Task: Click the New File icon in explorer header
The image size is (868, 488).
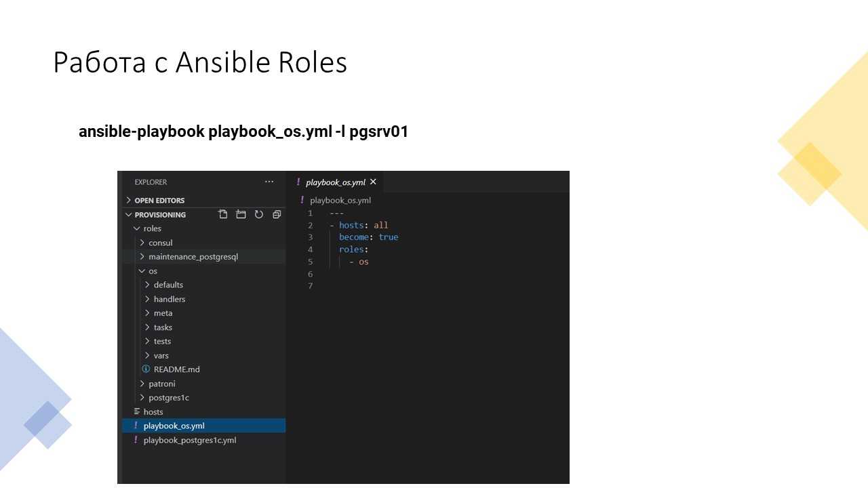Action: click(x=223, y=214)
